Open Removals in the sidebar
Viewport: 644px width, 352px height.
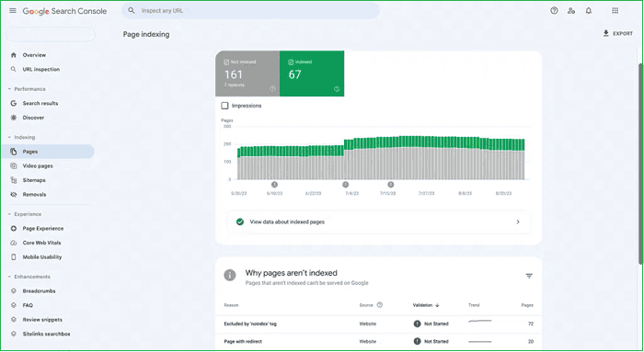[34, 195]
